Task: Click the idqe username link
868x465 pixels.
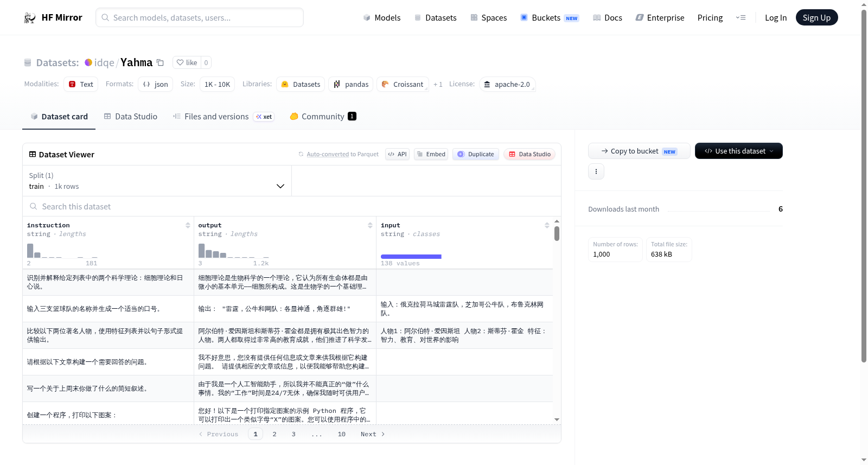Action: click(x=104, y=62)
